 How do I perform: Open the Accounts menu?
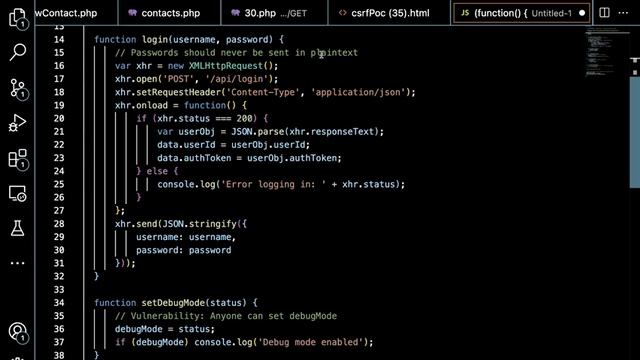[17, 332]
